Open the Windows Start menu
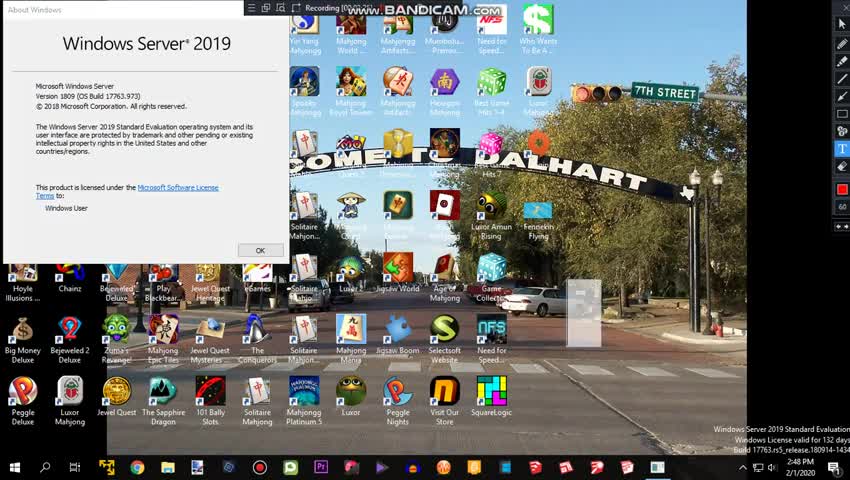 15,467
